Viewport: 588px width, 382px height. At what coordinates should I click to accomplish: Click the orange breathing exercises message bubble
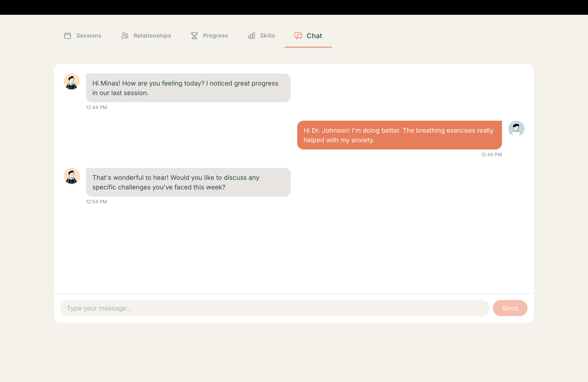coord(399,135)
